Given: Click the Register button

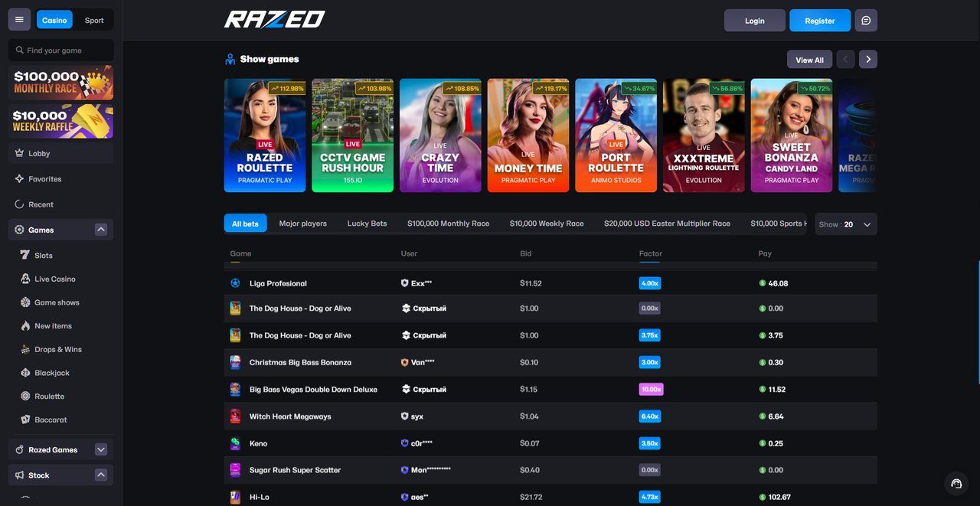Looking at the screenshot, I should (x=819, y=21).
